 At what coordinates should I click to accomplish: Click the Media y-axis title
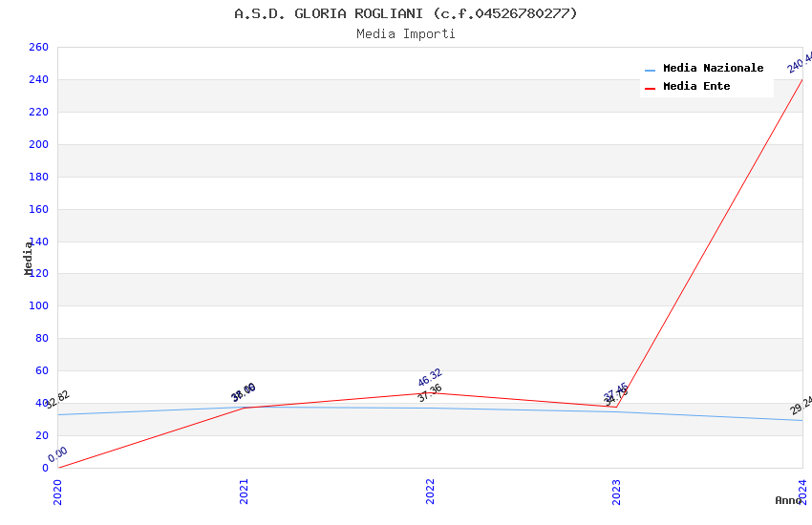28,259
